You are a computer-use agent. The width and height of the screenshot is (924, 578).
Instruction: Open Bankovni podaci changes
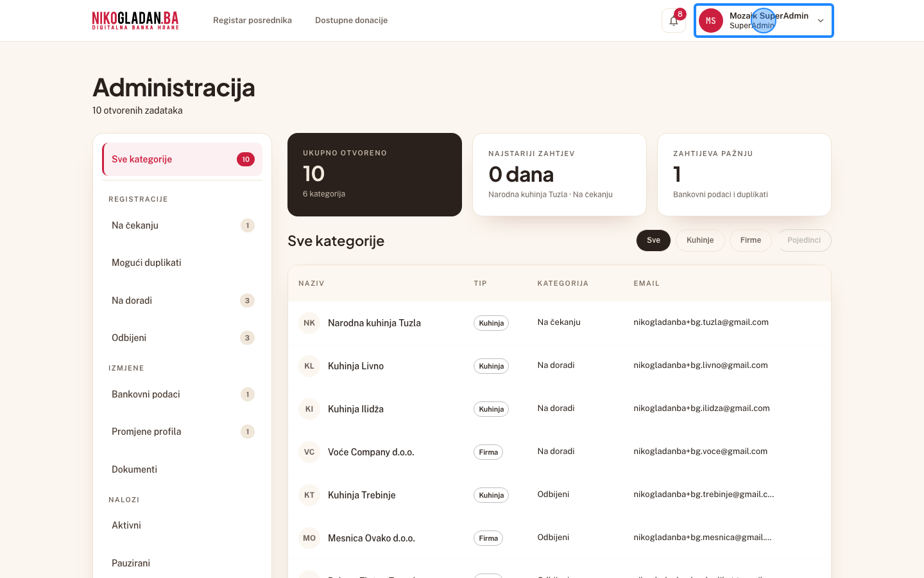click(182, 394)
